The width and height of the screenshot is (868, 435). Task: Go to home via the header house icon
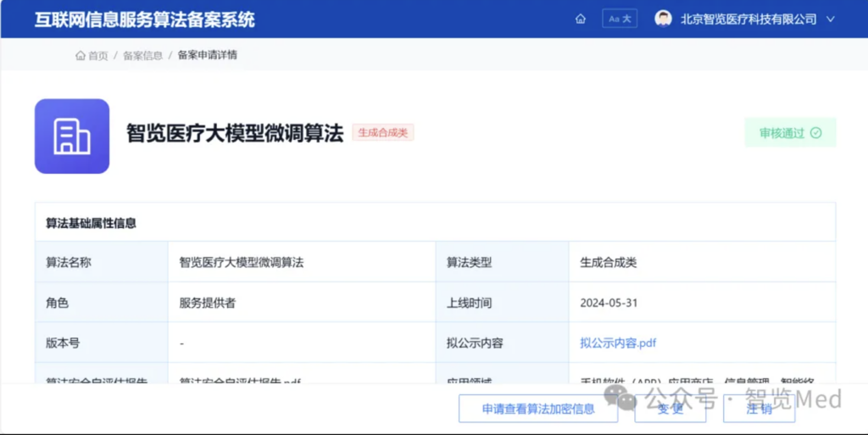click(580, 19)
